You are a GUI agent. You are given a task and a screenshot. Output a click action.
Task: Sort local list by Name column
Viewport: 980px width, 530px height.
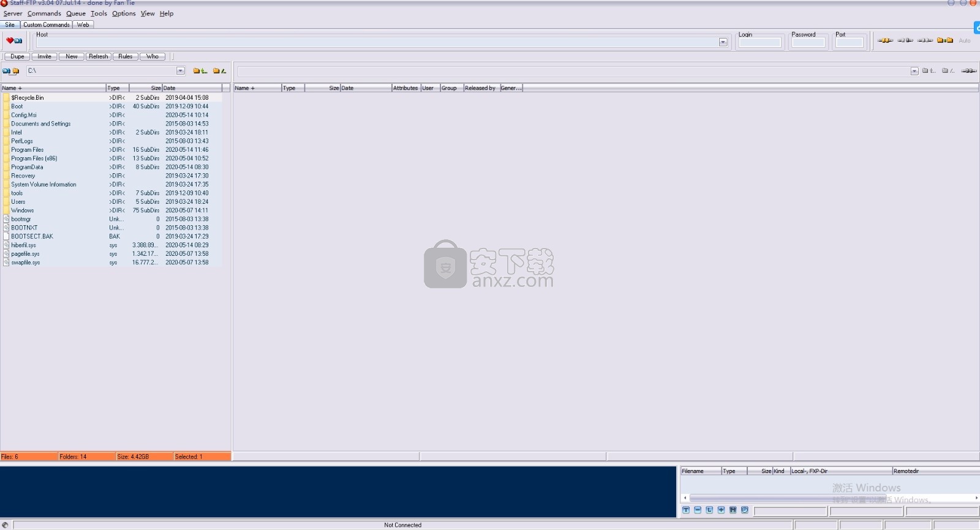(x=53, y=88)
